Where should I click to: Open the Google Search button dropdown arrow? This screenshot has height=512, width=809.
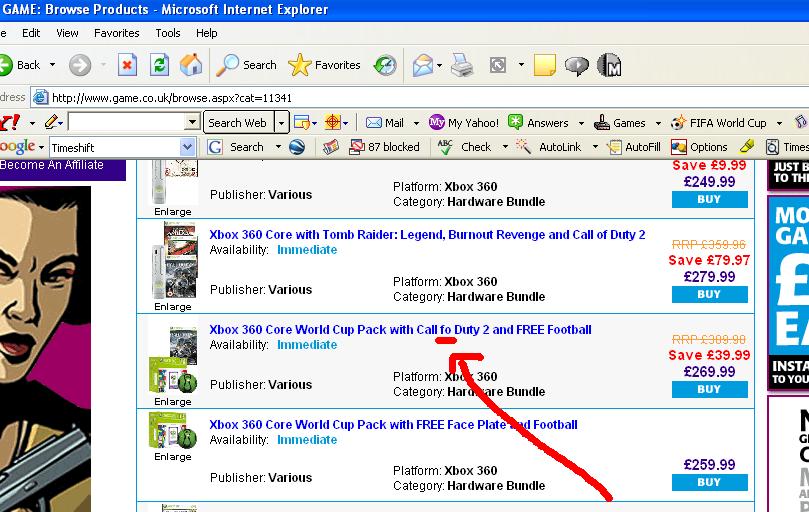279,147
